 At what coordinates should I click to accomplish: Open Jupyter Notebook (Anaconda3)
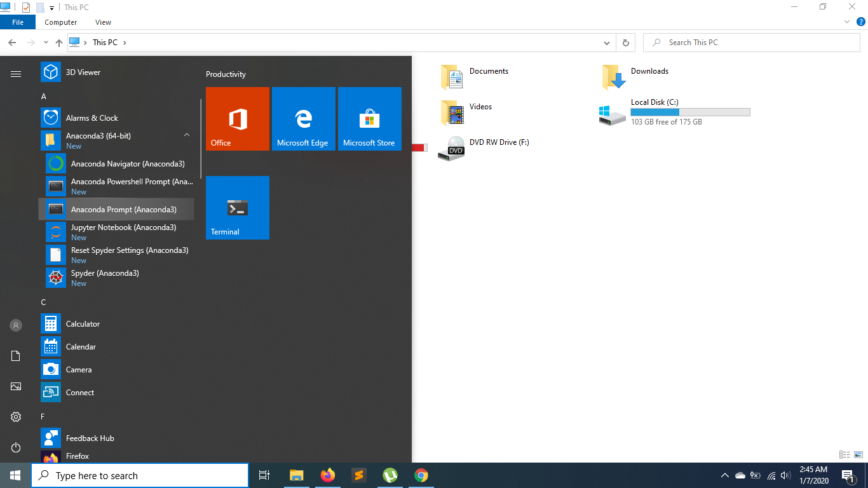pyautogui.click(x=118, y=232)
